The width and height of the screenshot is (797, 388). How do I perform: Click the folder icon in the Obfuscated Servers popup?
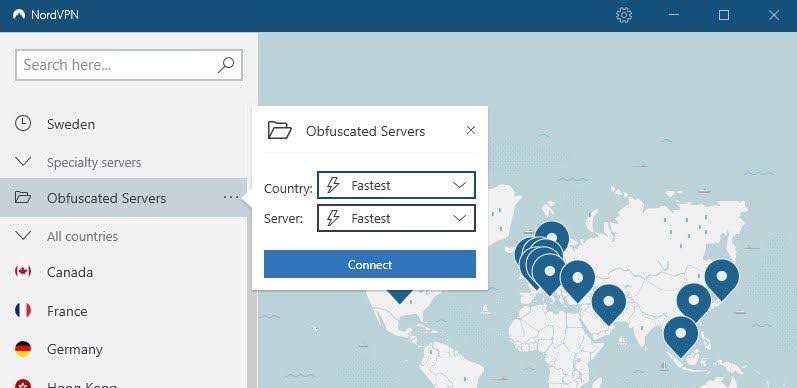280,131
